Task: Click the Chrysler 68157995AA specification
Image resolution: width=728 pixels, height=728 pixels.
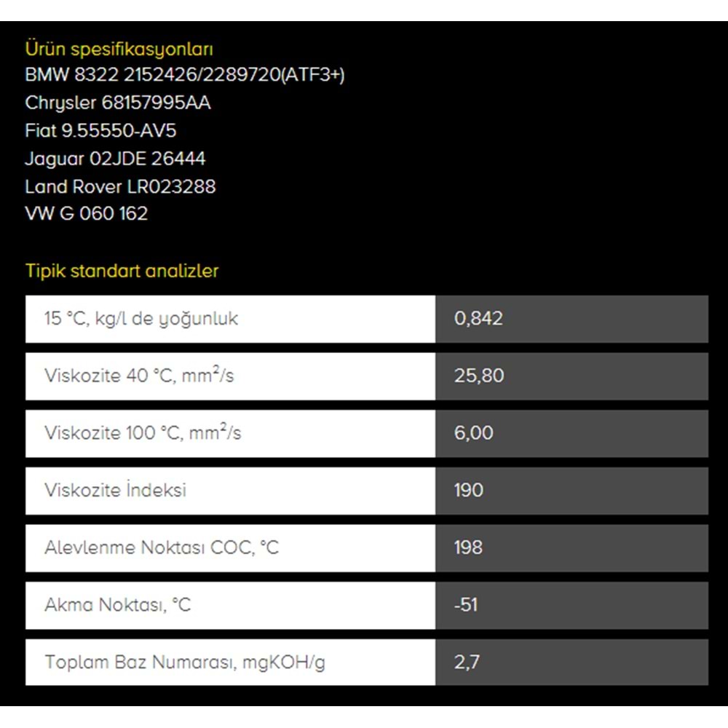Action: [118, 103]
